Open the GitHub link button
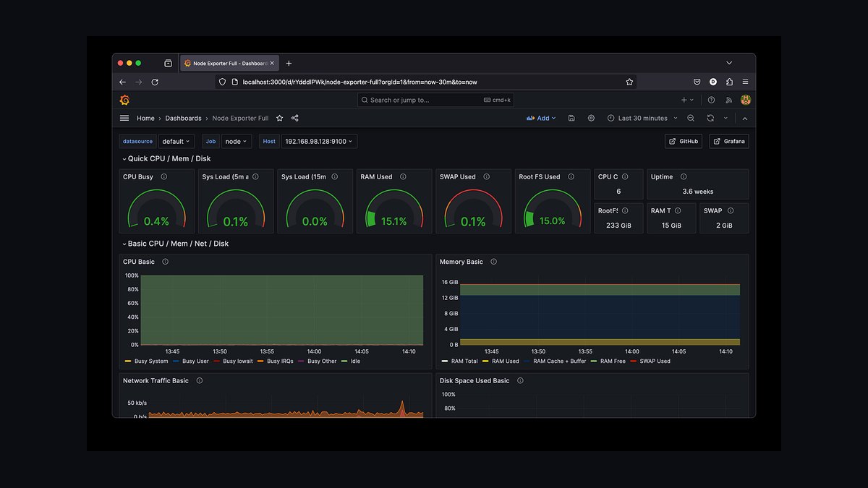Viewport: 868px width, 488px height. click(x=684, y=141)
